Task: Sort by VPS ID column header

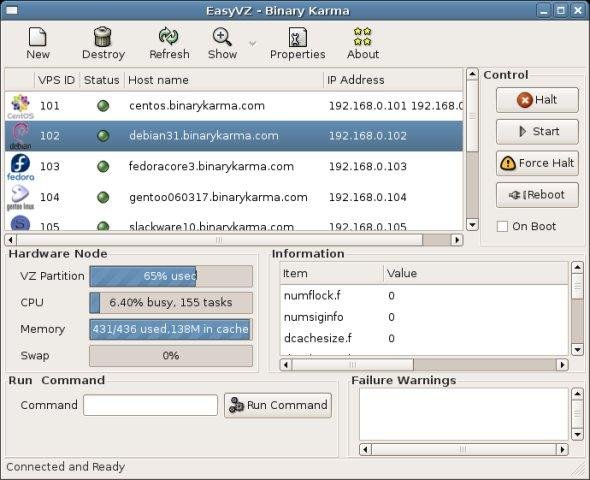Action: tap(56, 80)
